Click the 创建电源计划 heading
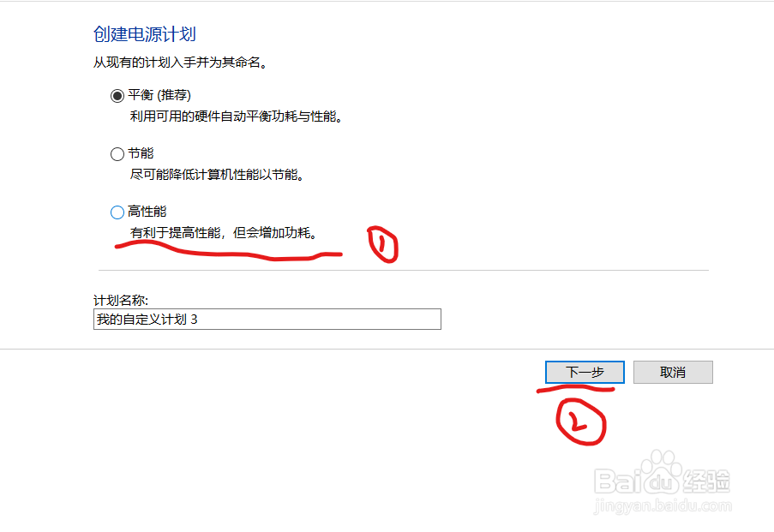Image resolution: width=774 pixels, height=532 pixels. click(145, 34)
